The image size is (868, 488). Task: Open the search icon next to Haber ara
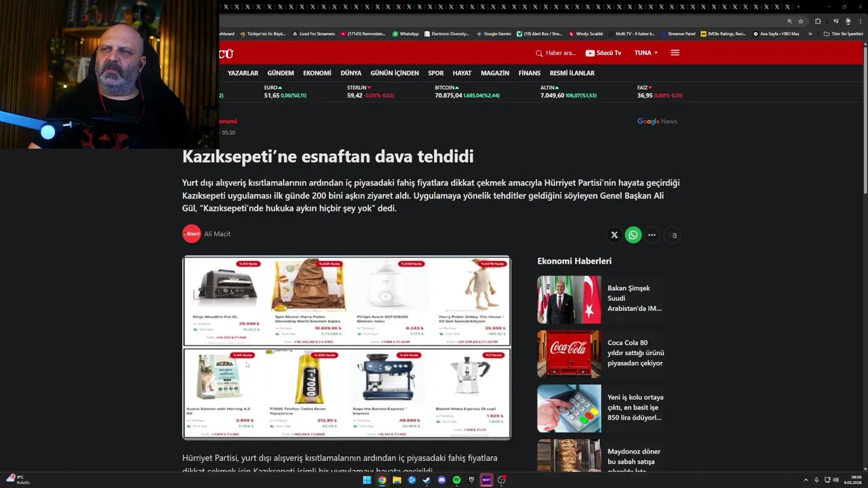pyautogui.click(x=539, y=53)
